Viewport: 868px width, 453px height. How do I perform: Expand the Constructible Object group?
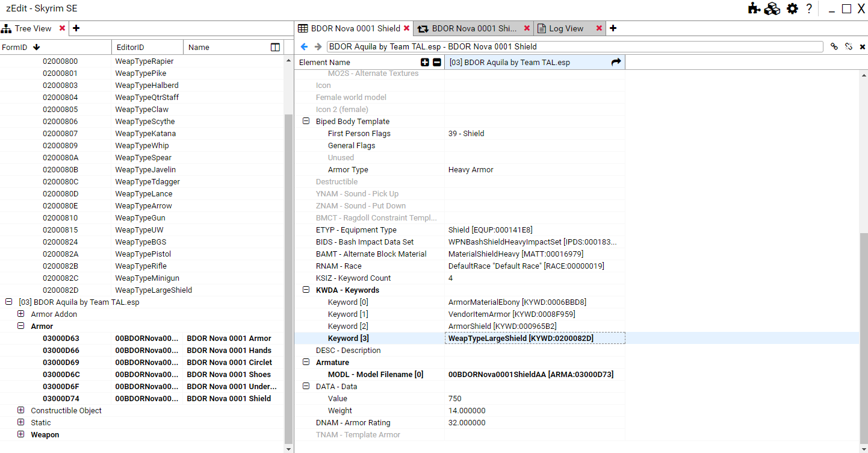[x=20, y=410]
